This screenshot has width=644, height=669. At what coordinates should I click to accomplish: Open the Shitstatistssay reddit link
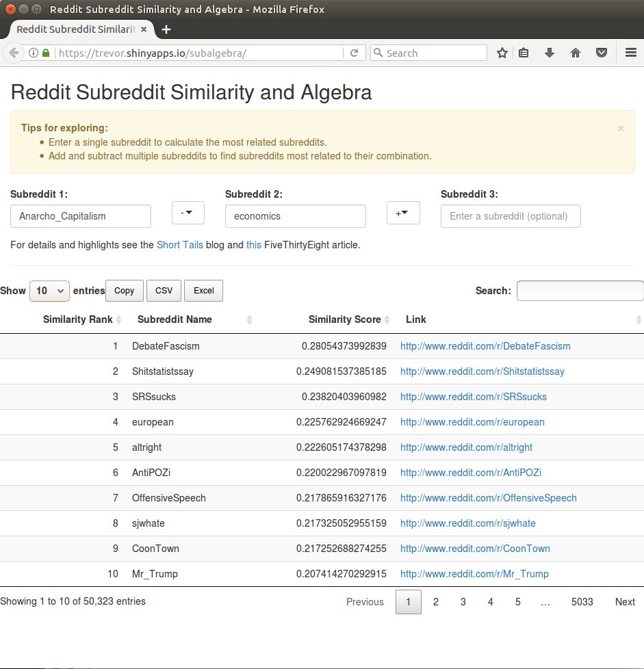pyautogui.click(x=482, y=371)
